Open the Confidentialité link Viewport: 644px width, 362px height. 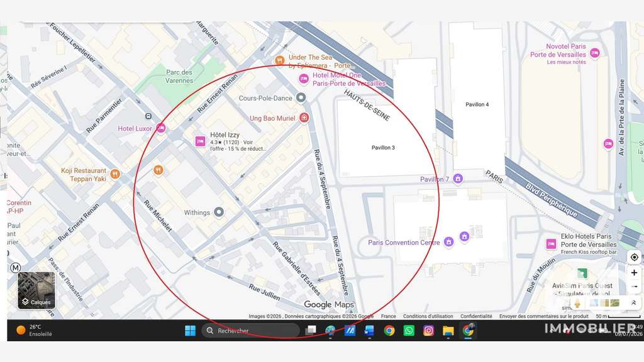(x=476, y=317)
